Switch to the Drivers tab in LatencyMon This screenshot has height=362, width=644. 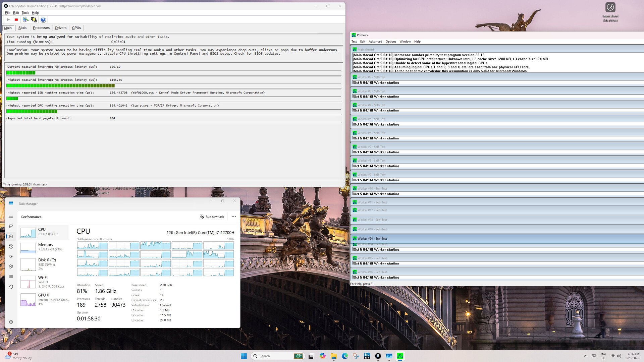coord(61,28)
